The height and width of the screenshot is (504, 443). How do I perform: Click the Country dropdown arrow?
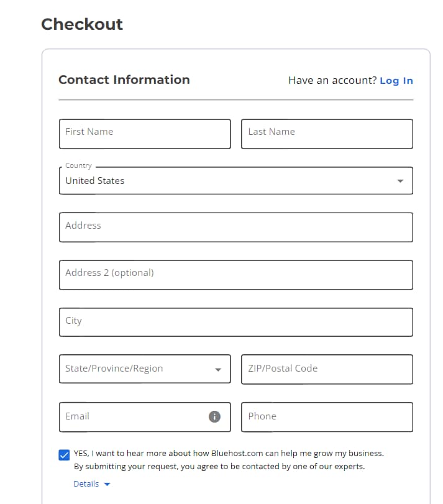point(400,181)
